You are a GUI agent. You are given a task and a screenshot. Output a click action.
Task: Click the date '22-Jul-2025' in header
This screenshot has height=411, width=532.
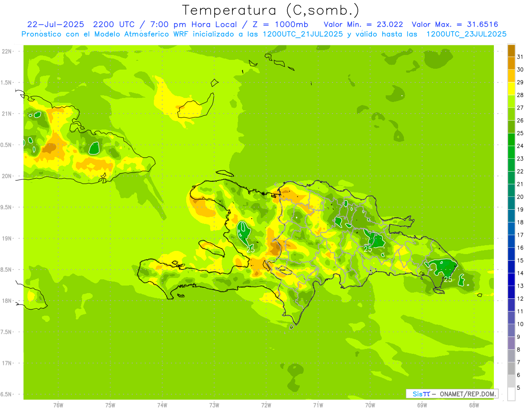point(55,24)
